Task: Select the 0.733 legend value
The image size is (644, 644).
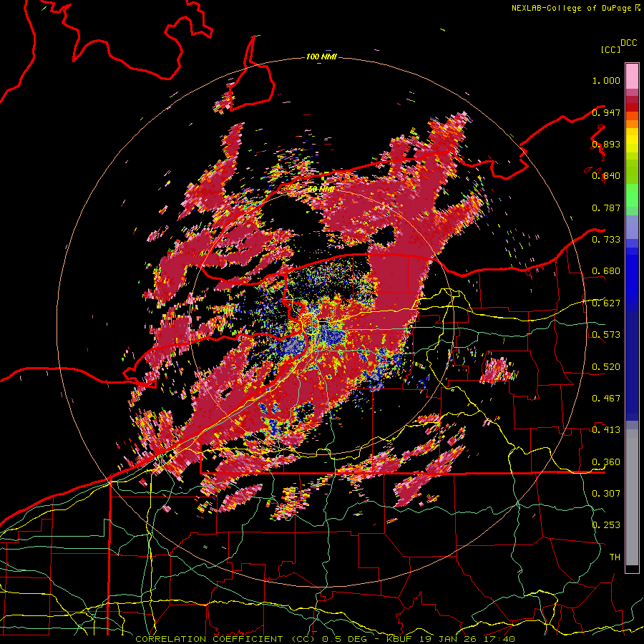Action: click(606, 240)
